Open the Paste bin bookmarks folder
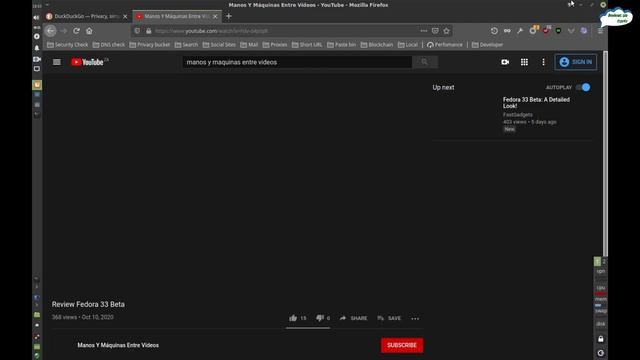The width and height of the screenshot is (640, 360). pyautogui.click(x=342, y=45)
